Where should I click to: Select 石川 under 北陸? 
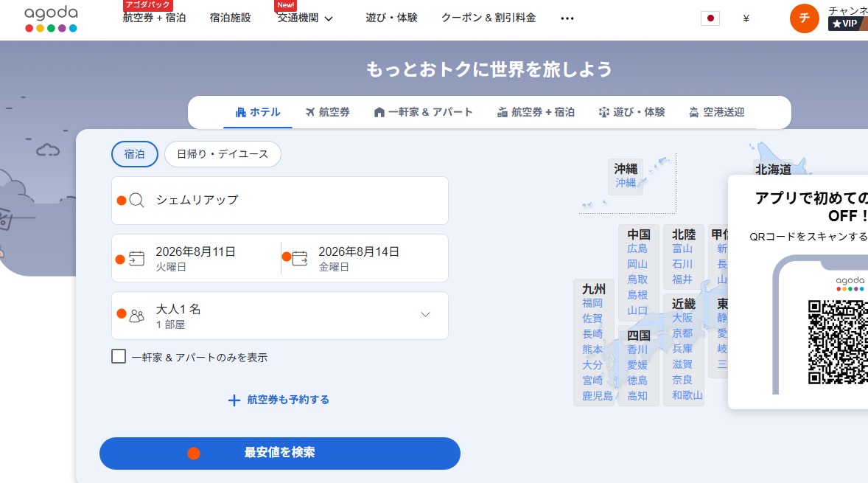[x=682, y=264]
